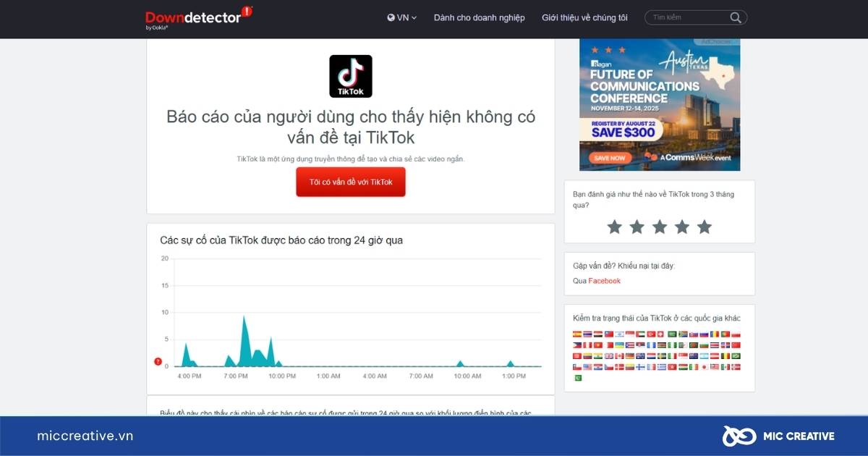This screenshot has width=868, height=456.
Task: Select the Saudi Arabia flag
Action: tap(673, 334)
